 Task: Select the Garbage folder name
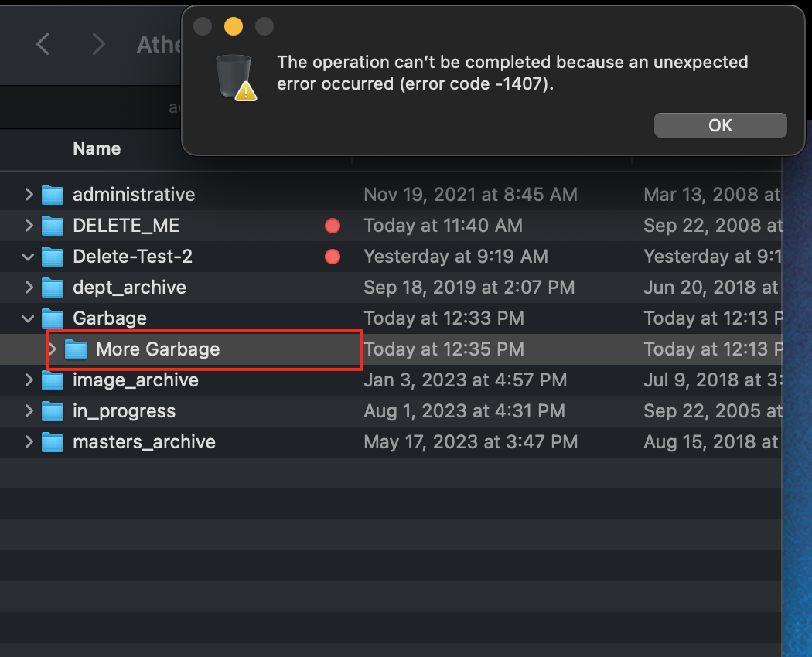click(x=110, y=318)
